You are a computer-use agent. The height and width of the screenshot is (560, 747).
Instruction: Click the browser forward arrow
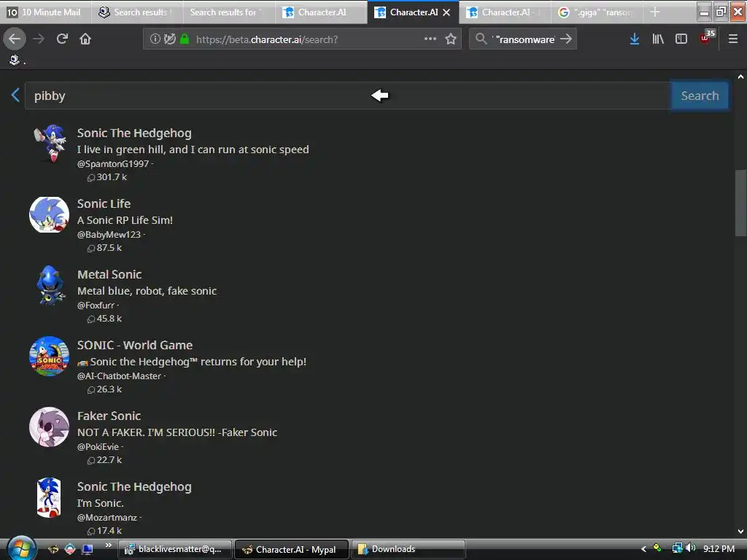pyautogui.click(x=39, y=39)
